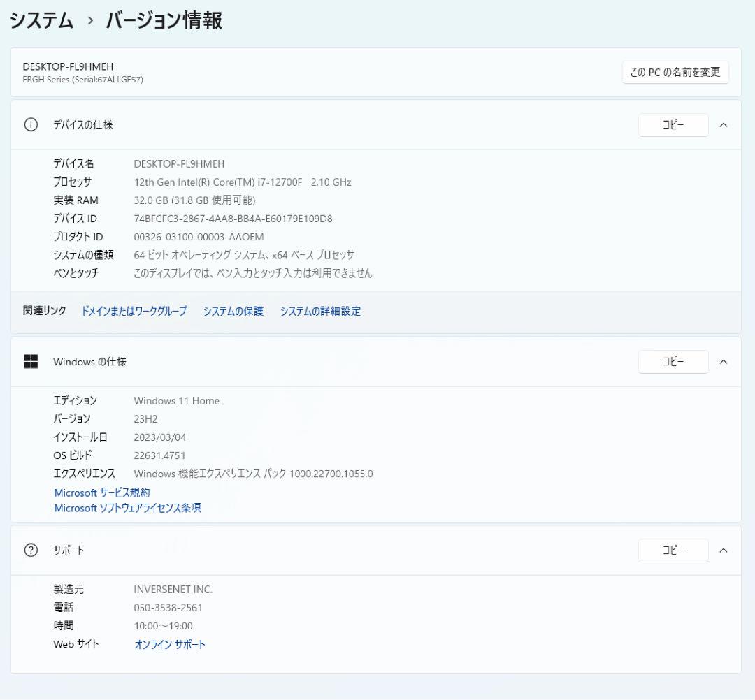
Task: Click the デバイス ID row label
Action: point(75,219)
